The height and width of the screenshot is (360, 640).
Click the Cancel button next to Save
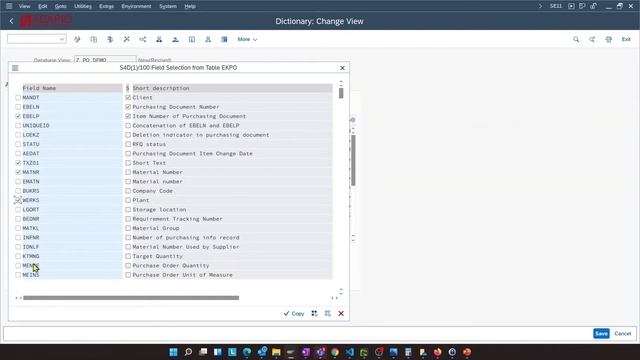(622, 333)
